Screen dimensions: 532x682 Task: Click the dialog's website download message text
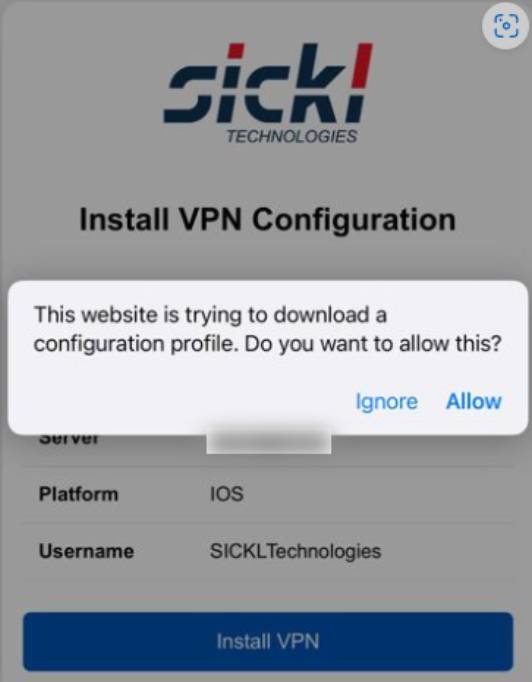[268, 329]
